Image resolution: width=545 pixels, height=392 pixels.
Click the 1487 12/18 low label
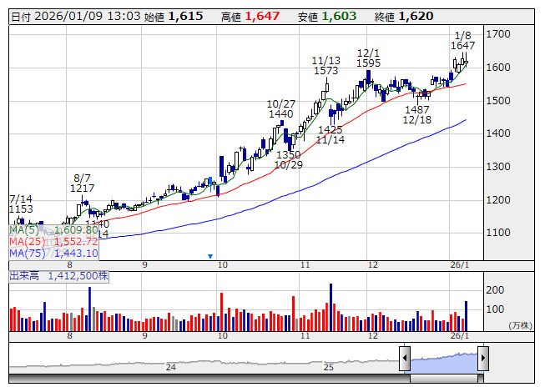point(417,115)
